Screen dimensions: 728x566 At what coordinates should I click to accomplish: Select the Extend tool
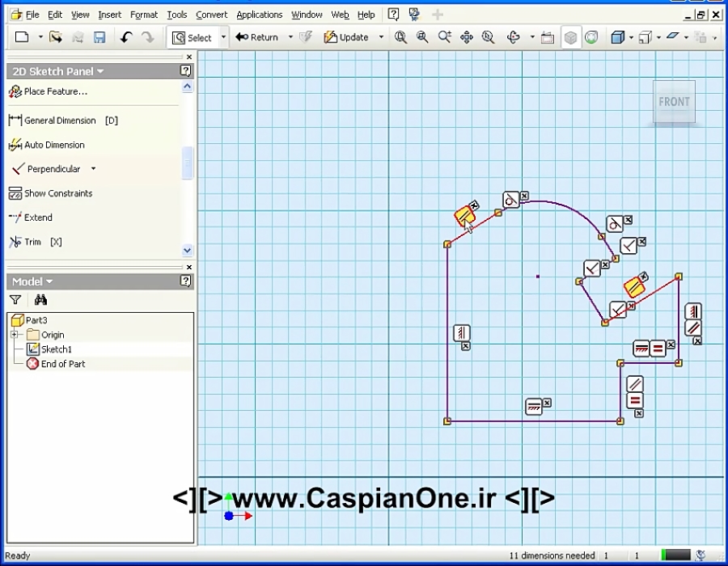pyautogui.click(x=36, y=218)
